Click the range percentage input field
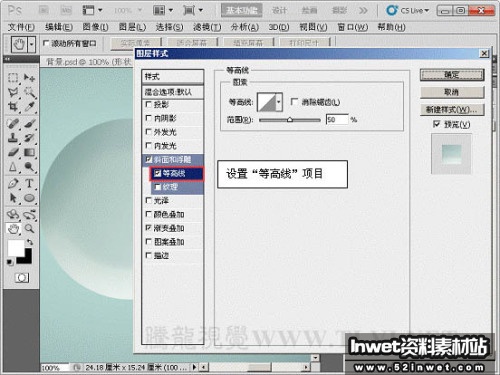This screenshot has width=500, height=375. [x=337, y=119]
